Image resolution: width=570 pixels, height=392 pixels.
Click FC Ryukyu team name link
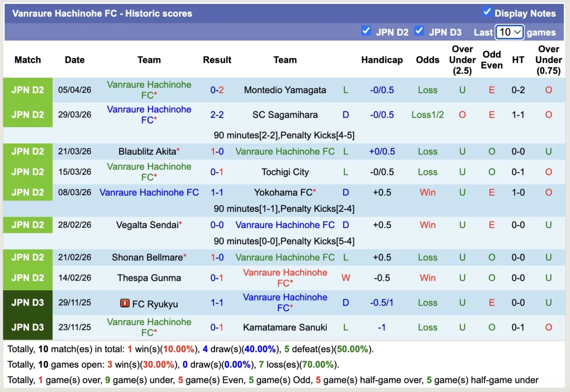point(155,304)
